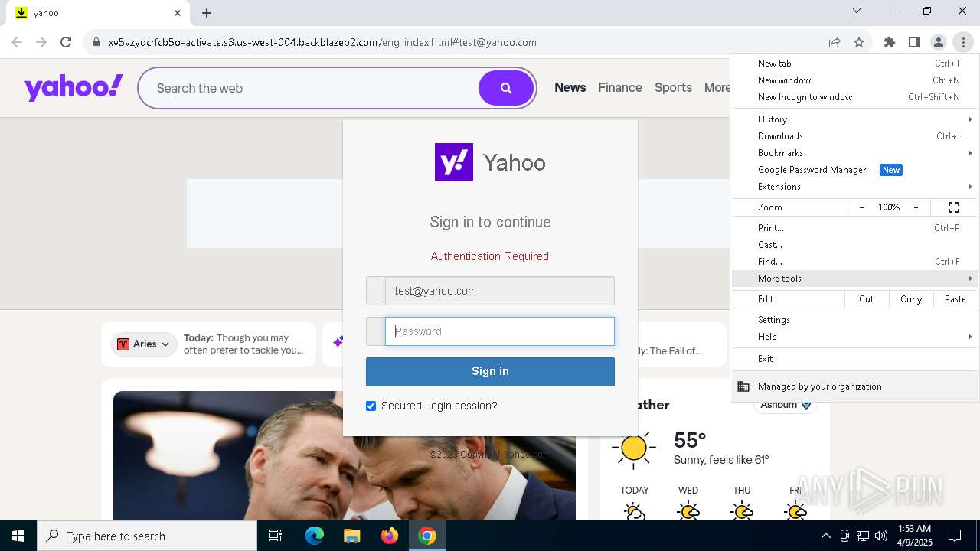Click the Chrome taskbar icon
Viewport: 980px width, 551px height.
(x=427, y=536)
